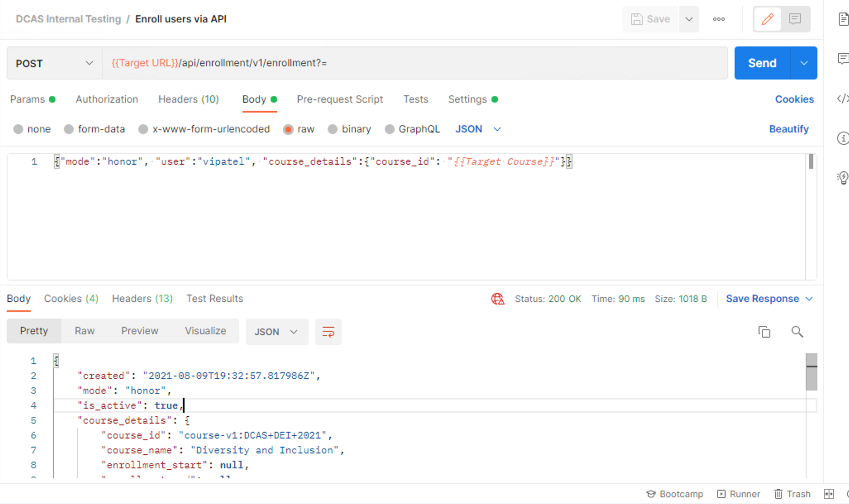The image size is (849, 504).
Task: Open the Pre-request Script tab
Action: (x=340, y=99)
